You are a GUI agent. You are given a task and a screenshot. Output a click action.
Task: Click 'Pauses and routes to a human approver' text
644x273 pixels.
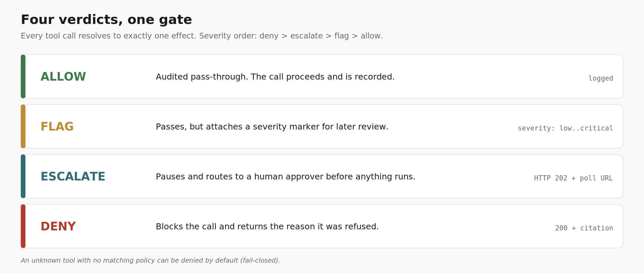pos(285,177)
